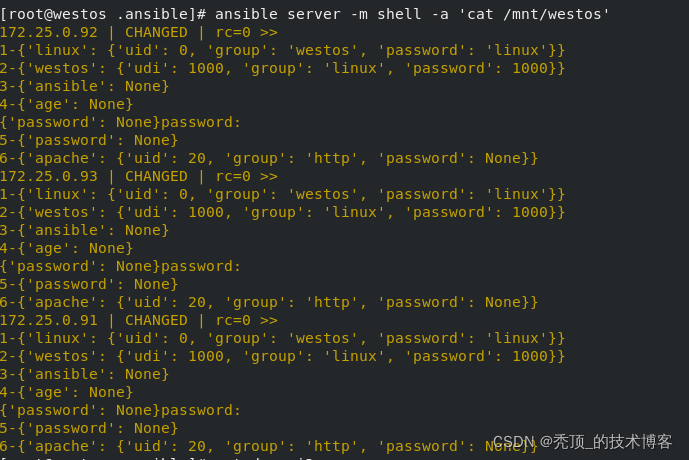Click first 3-{'ansible': None} line
The height and width of the screenshot is (460, 689).
[84, 87]
